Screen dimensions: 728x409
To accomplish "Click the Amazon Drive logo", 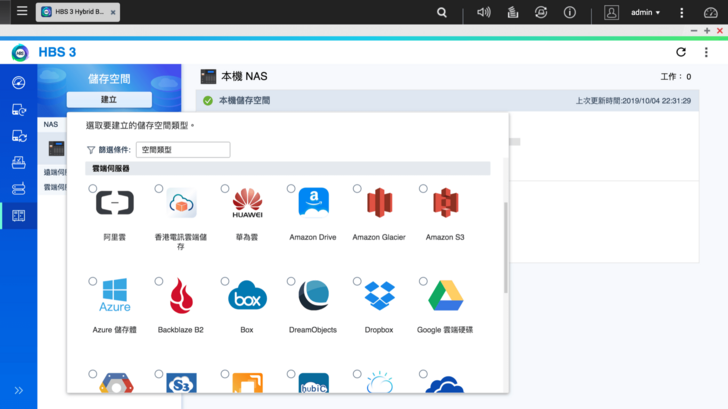I will click(313, 202).
